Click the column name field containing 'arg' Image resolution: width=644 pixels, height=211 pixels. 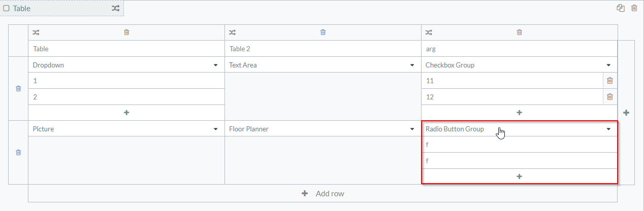click(x=519, y=49)
